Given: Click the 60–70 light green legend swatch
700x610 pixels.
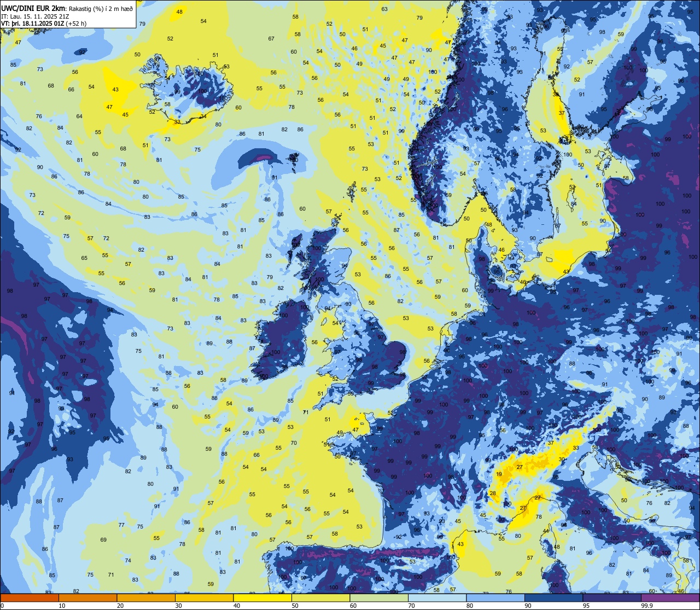Looking at the screenshot, I should [x=379, y=598].
